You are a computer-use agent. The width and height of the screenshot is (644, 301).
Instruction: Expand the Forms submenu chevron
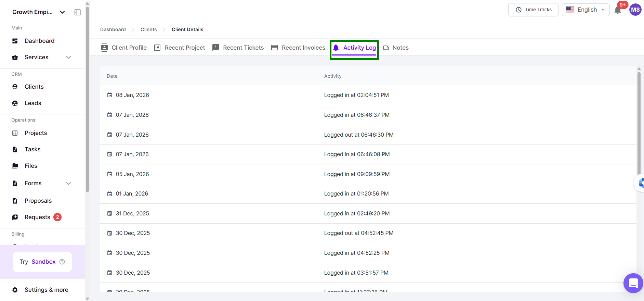tap(68, 184)
